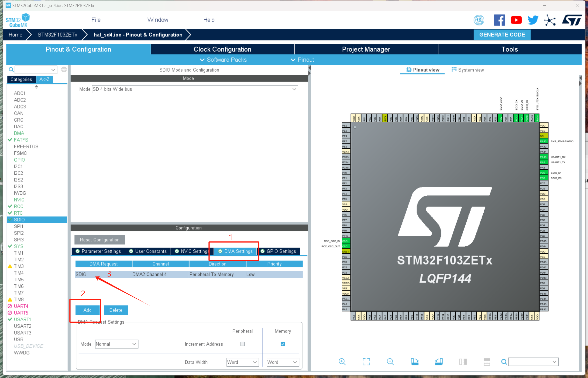This screenshot has width=588, height=378.
Task: Zoom in on the chip pinout view
Action: [x=342, y=362]
